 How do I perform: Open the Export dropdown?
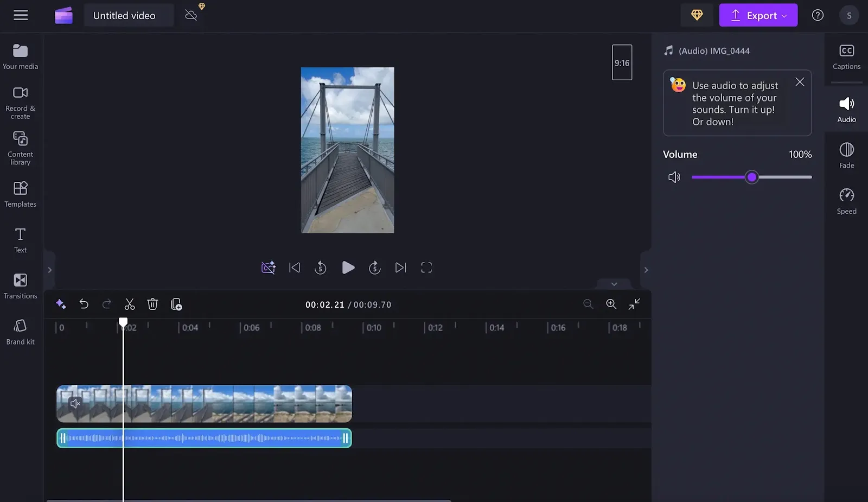click(758, 15)
